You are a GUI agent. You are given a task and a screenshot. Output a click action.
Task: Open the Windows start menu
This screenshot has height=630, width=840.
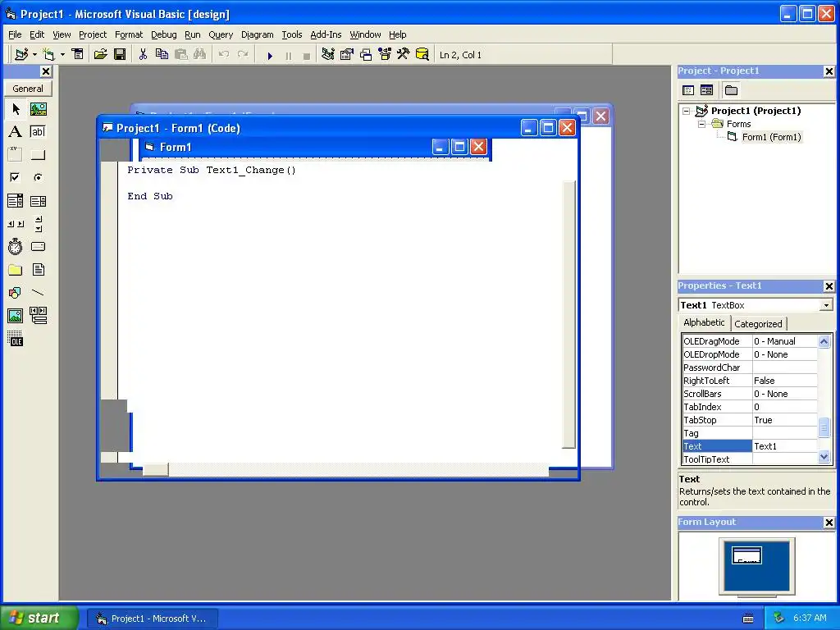[x=39, y=618]
